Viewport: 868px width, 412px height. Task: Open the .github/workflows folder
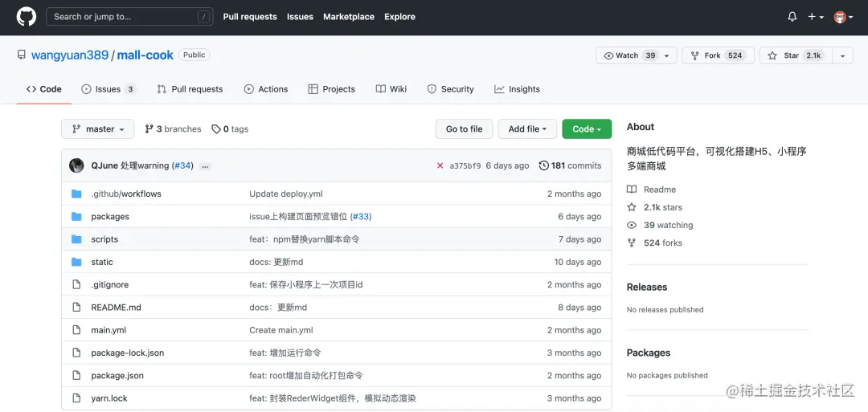126,194
